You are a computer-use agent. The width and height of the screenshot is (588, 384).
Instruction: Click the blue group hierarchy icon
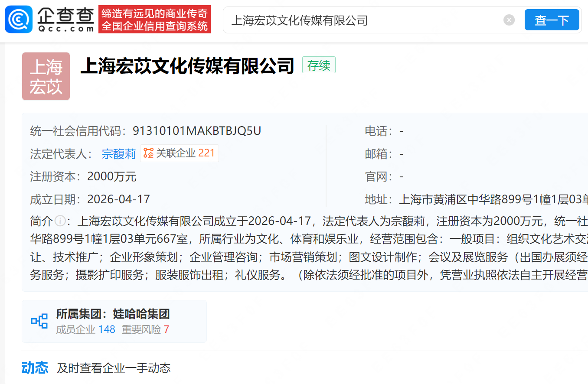click(39, 321)
